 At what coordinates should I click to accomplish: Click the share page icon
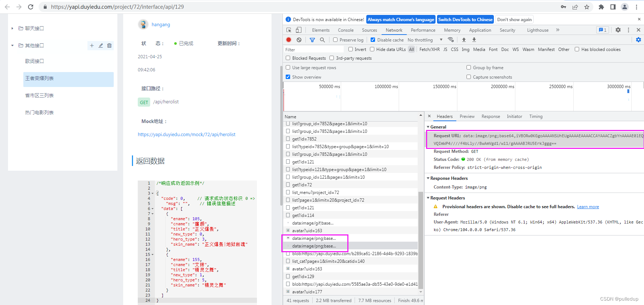(575, 7)
